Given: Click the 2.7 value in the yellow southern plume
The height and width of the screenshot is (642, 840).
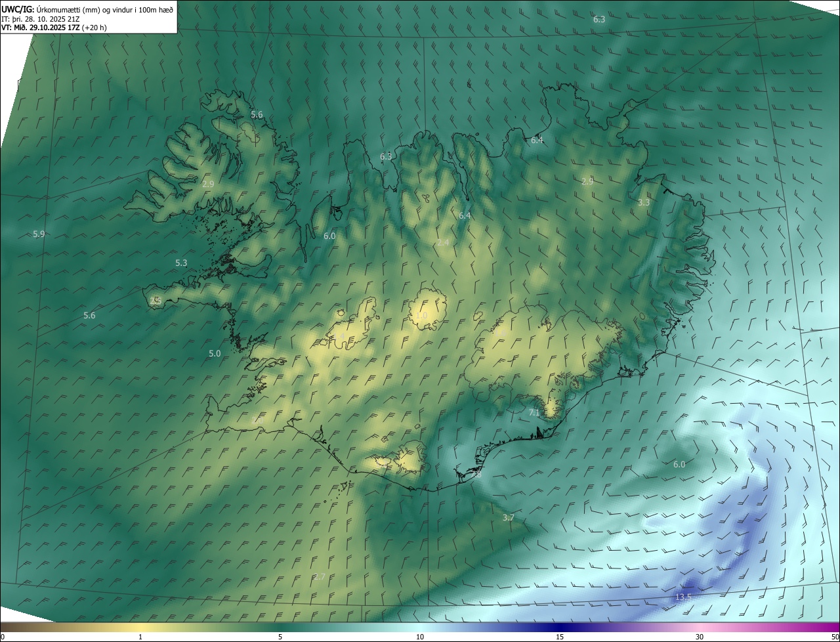Looking at the screenshot, I should point(320,576).
